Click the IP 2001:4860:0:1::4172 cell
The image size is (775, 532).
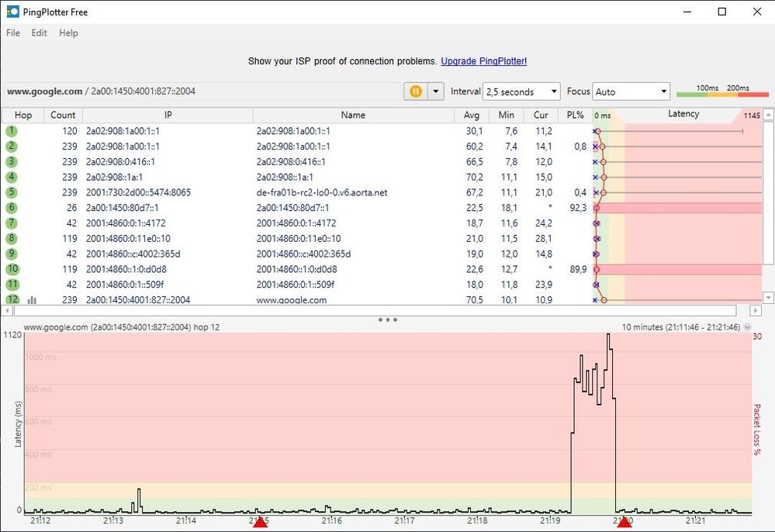126,223
